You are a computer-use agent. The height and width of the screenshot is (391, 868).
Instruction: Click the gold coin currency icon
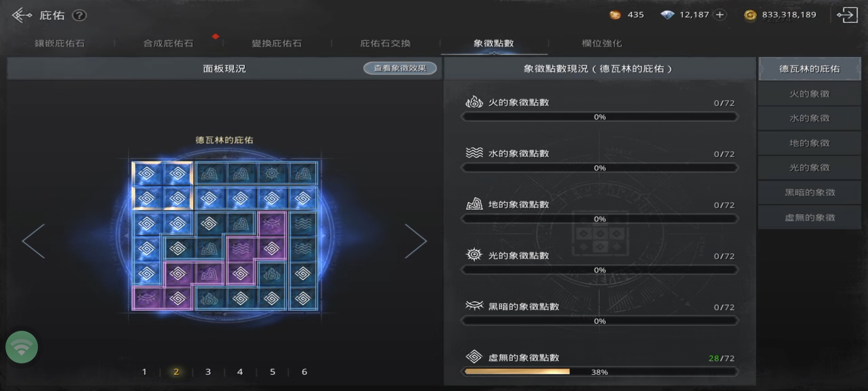tap(750, 15)
